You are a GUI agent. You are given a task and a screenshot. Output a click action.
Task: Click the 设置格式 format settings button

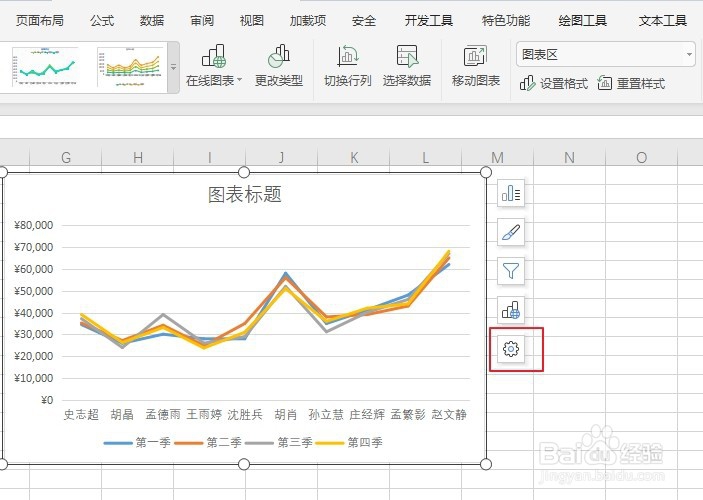pos(554,83)
